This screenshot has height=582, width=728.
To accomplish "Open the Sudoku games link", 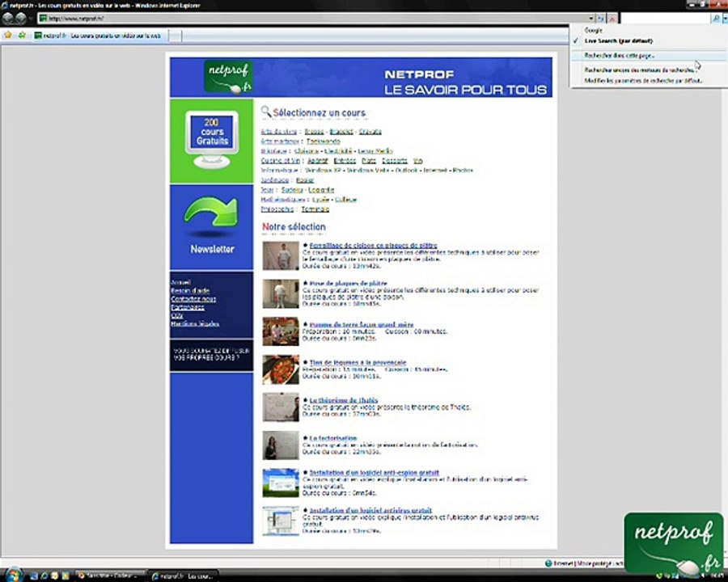I will coord(292,190).
